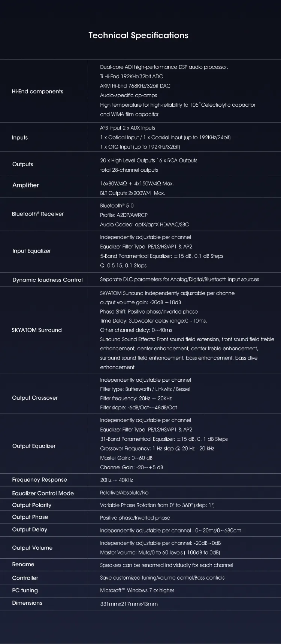Select the Hi-End components row label
This screenshot has width=281, height=644.
[37, 91]
